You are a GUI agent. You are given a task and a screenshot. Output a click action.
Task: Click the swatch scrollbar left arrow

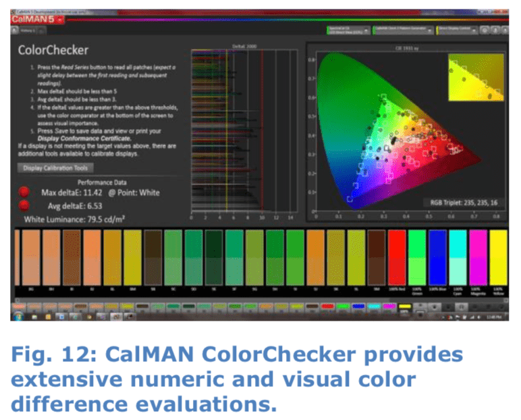click(x=18, y=300)
